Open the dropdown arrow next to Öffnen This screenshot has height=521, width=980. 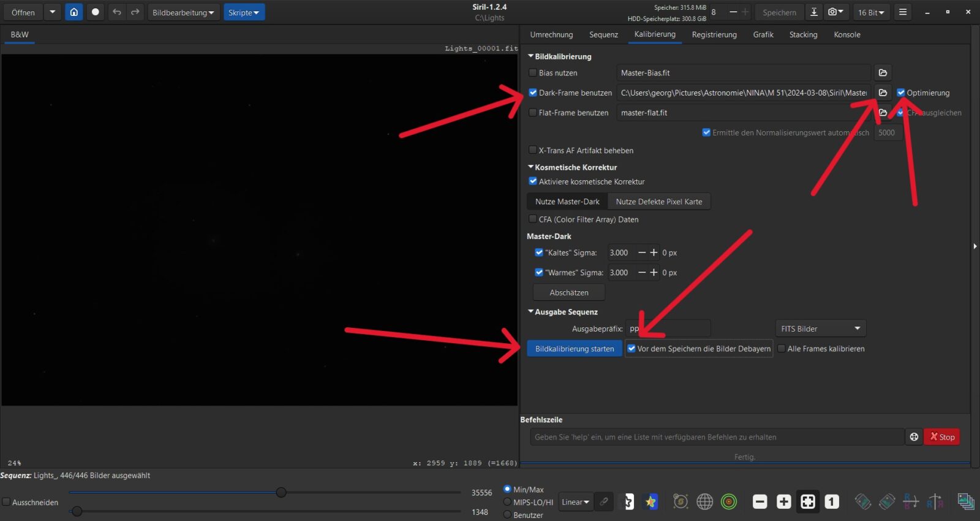click(53, 12)
